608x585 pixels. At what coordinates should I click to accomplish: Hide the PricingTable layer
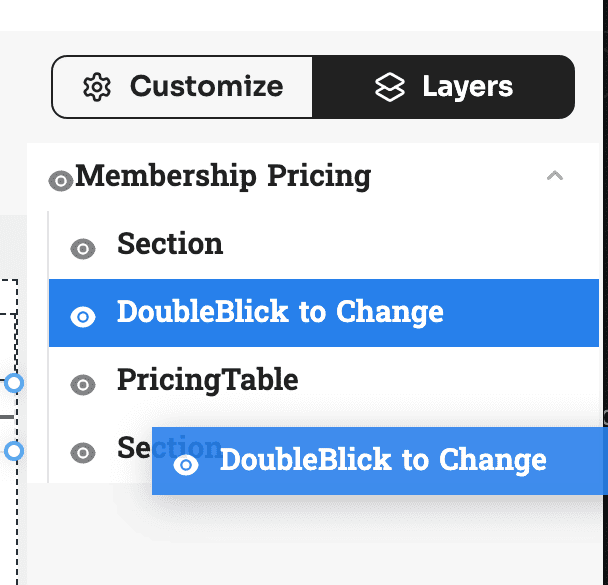click(83, 385)
